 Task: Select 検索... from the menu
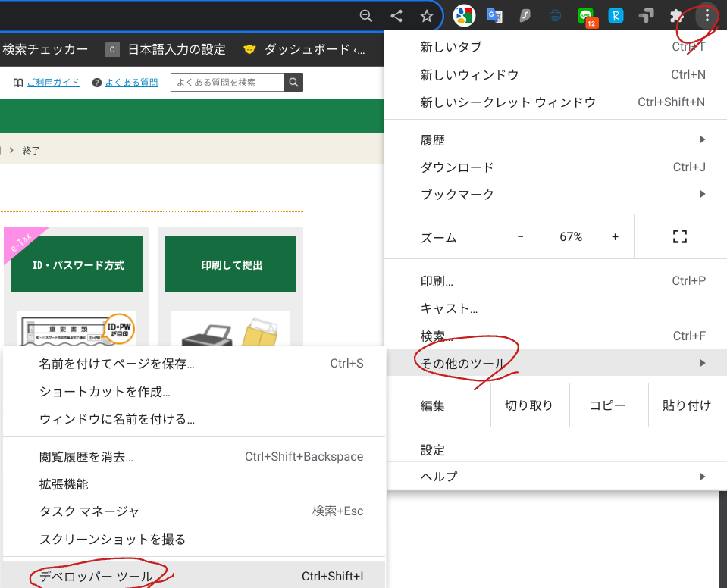pos(556,336)
